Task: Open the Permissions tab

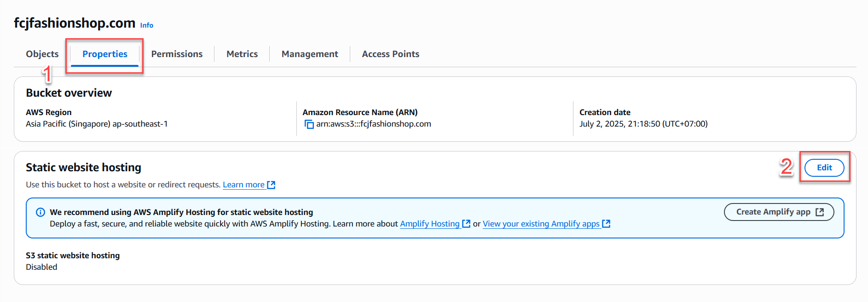Action: point(177,54)
